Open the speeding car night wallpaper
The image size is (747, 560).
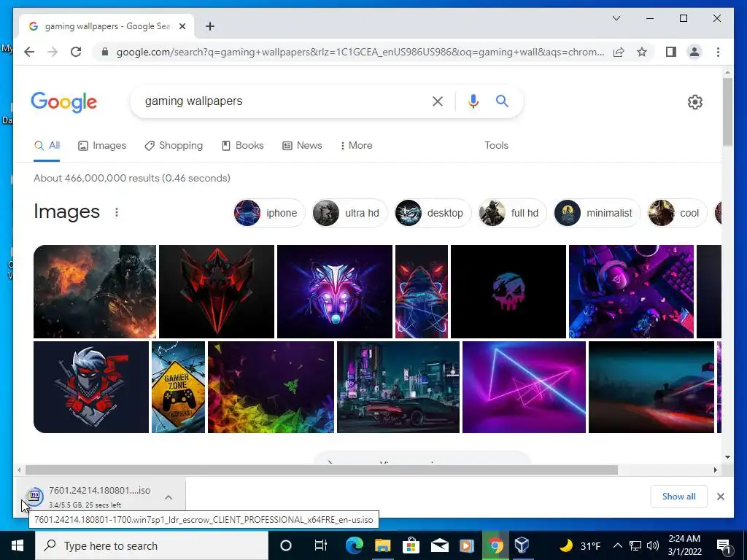tap(651, 387)
